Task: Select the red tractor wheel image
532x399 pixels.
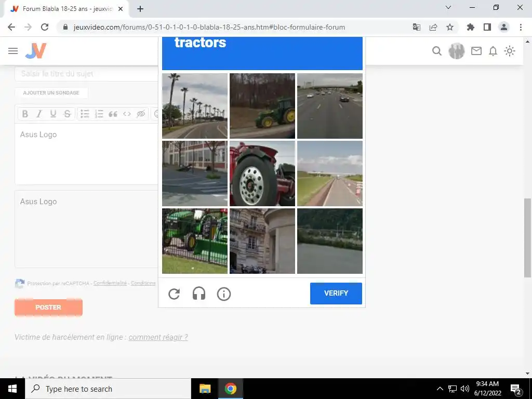Action: pos(262,174)
